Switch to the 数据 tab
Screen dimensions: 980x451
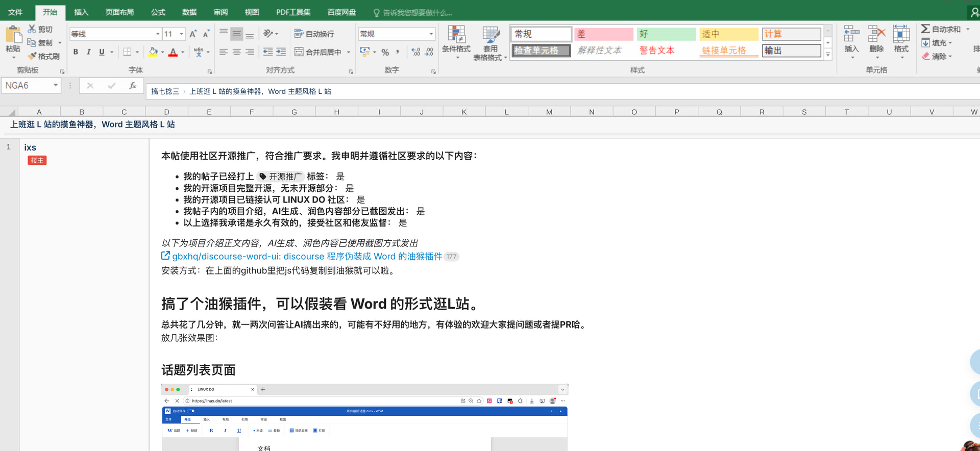click(189, 12)
